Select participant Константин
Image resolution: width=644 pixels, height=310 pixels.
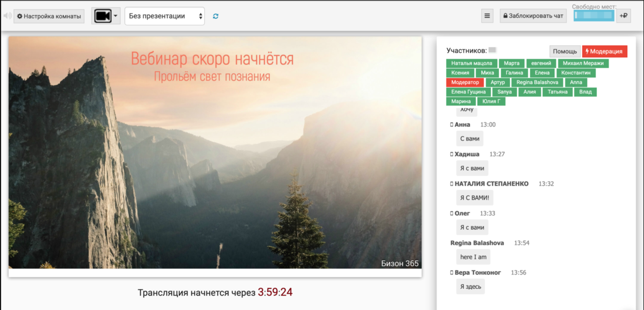pyautogui.click(x=576, y=73)
